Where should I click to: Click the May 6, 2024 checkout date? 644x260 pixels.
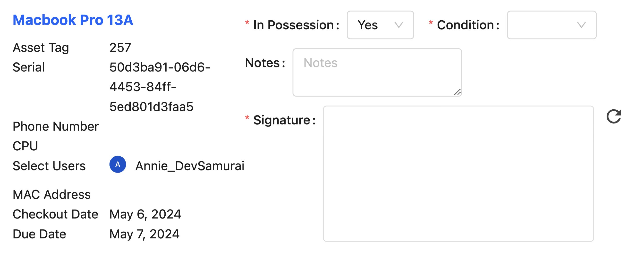point(145,214)
